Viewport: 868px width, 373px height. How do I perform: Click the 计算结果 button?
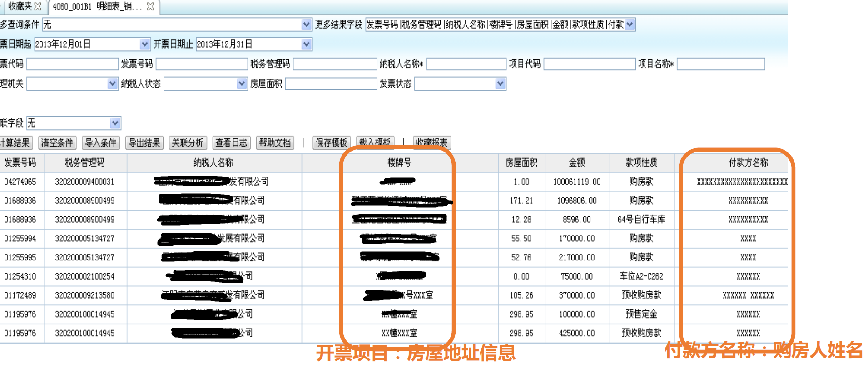[16, 143]
